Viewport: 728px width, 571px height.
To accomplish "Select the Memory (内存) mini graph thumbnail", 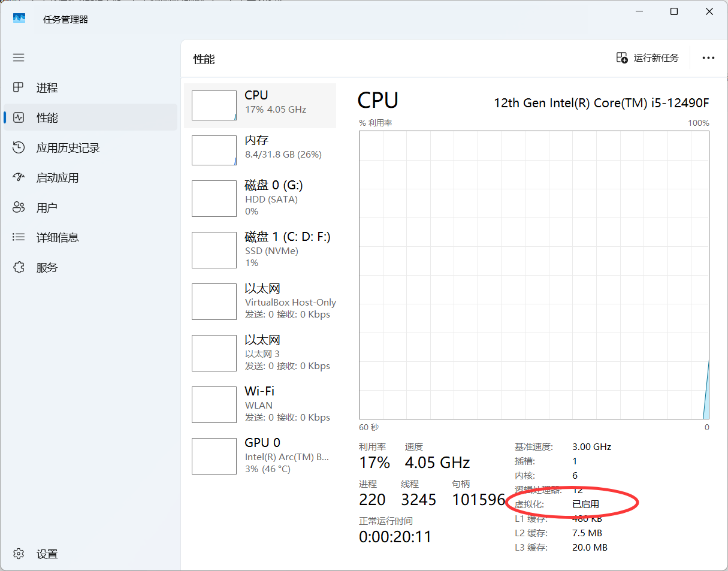I will point(214,150).
